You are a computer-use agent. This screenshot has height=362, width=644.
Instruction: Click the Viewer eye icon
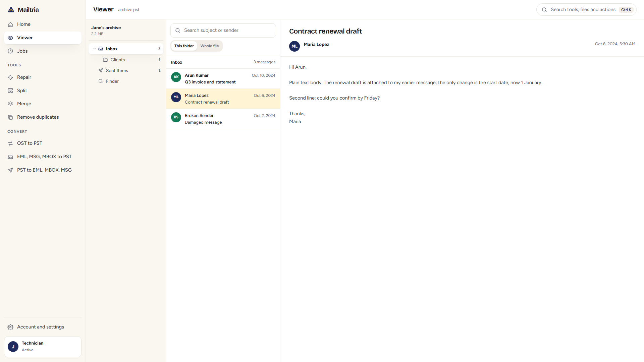[x=10, y=38]
